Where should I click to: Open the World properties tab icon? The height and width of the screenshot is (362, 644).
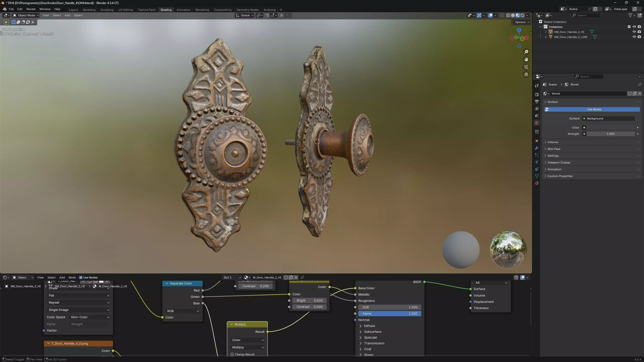pos(537,123)
